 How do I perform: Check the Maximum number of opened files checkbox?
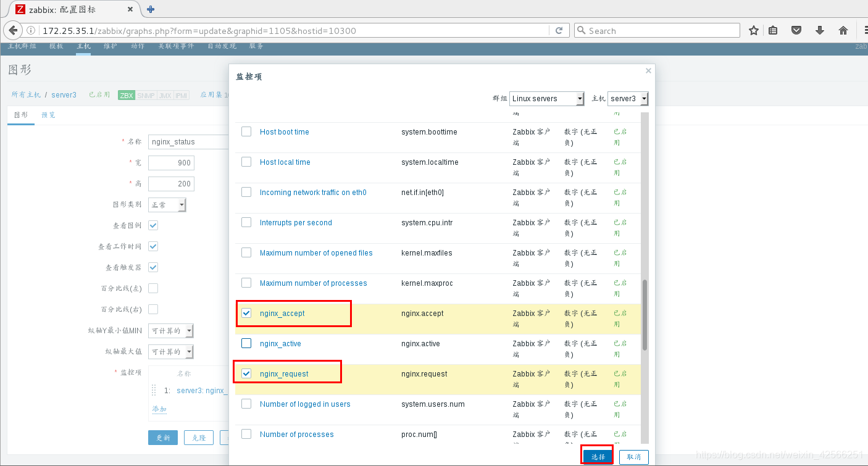tap(246, 252)
